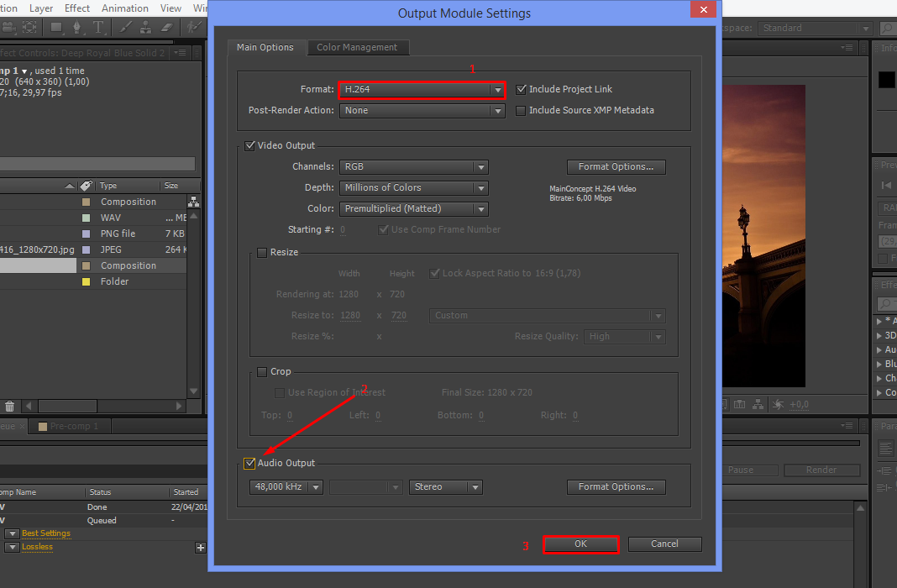Click the project panel horizontal scrollbar thumb
Screen dimensions: 897x588
coord(67,406)
